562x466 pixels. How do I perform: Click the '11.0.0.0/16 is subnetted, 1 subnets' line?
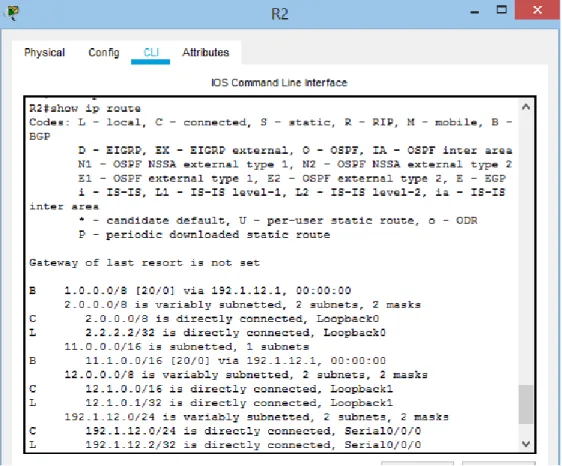coord(186,347)
